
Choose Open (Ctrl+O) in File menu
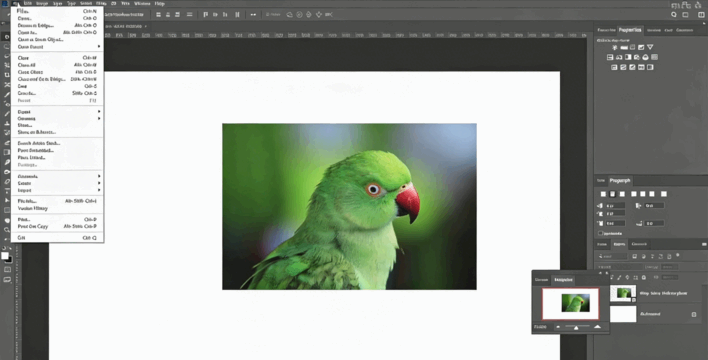click(57, 19)
